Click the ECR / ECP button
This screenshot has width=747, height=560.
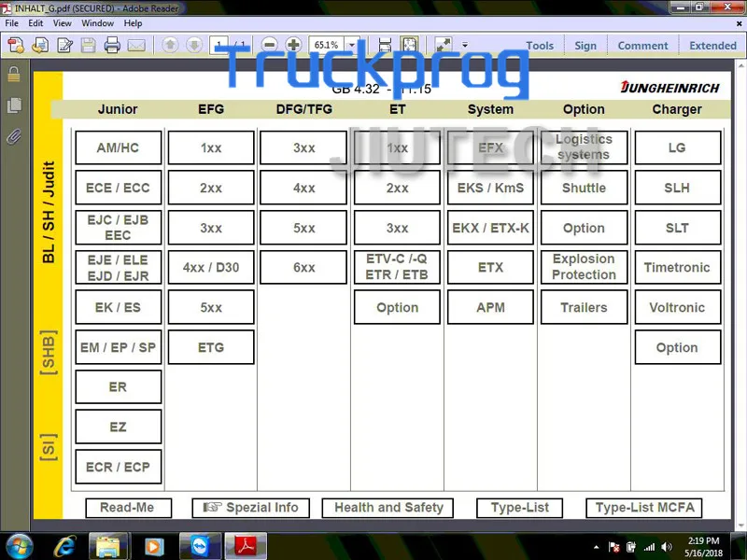(119, 467)
